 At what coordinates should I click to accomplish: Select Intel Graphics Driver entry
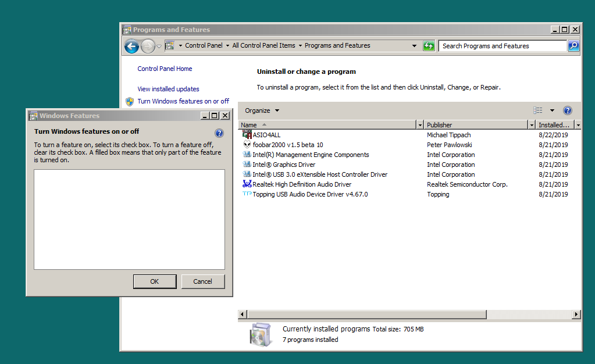[x=284, y=165]
